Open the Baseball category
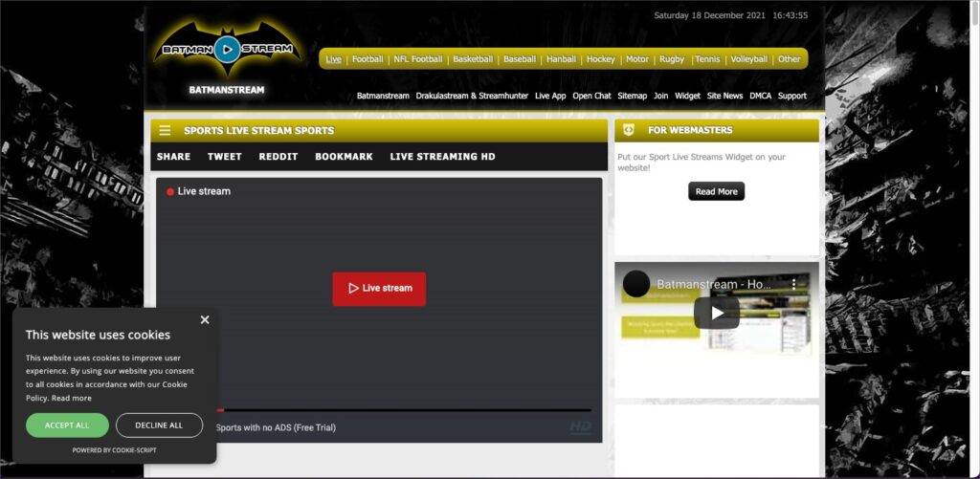Viewport: 980px width, 479px height. [x=520, y=59]
